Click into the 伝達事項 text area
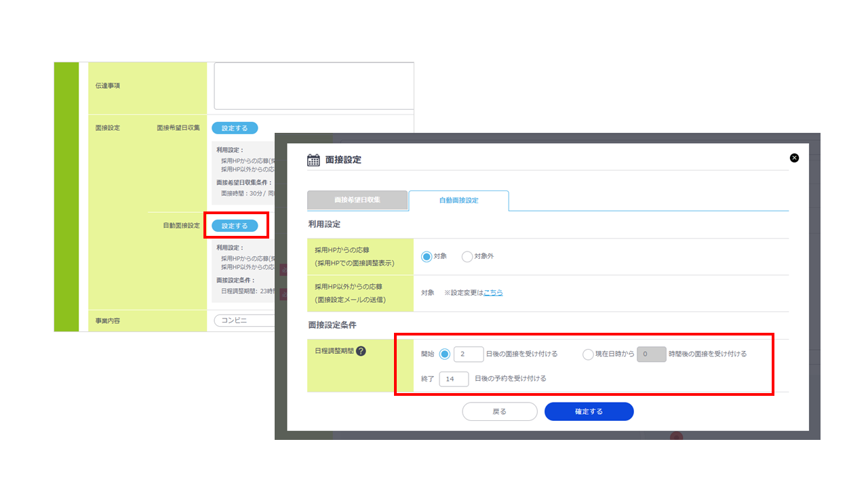The height and width of the screenshot is (488, 868). tap(313, 86)
